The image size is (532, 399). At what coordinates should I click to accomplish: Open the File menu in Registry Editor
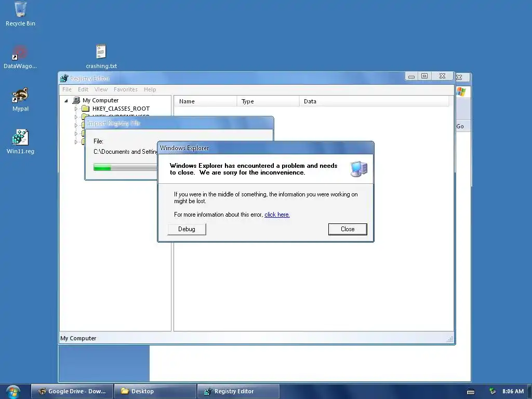tap(67, 89)
